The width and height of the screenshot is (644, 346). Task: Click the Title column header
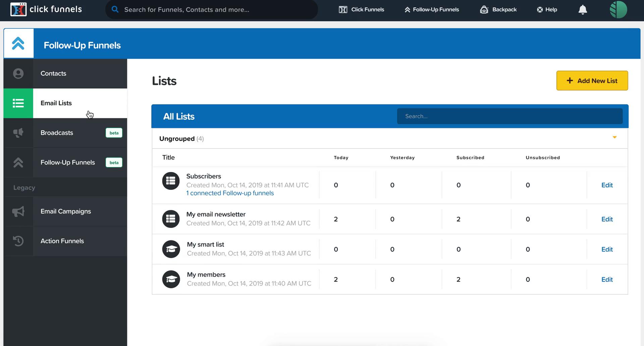point(168,157)
